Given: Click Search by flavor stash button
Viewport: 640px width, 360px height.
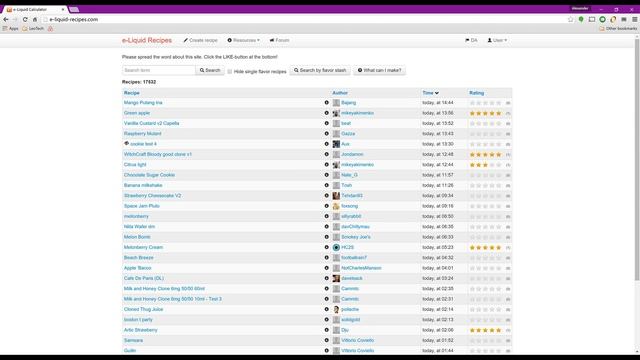Looking at the screenshot, I should click(x=320, y=70).
